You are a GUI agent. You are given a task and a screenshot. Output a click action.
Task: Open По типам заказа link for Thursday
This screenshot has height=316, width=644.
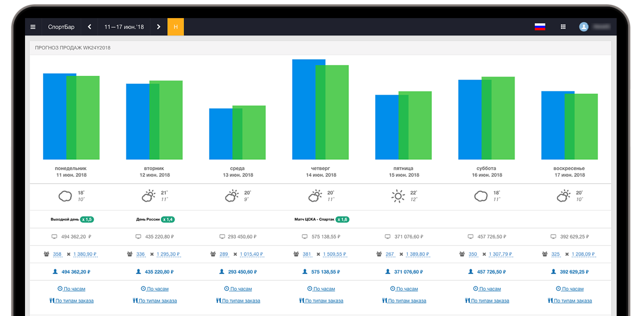click(321, 301)
